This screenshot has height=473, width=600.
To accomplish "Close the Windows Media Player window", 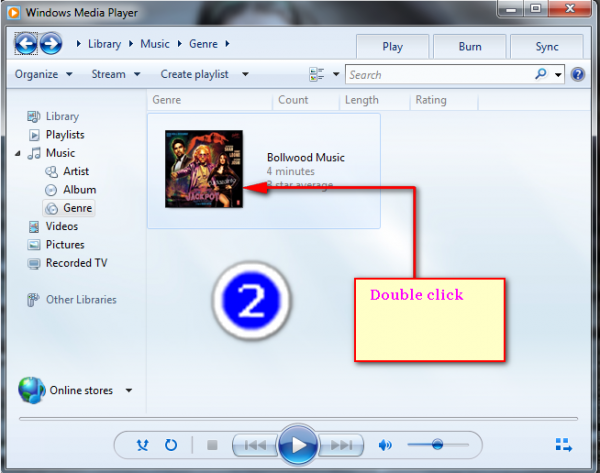I will pos(570,8).
